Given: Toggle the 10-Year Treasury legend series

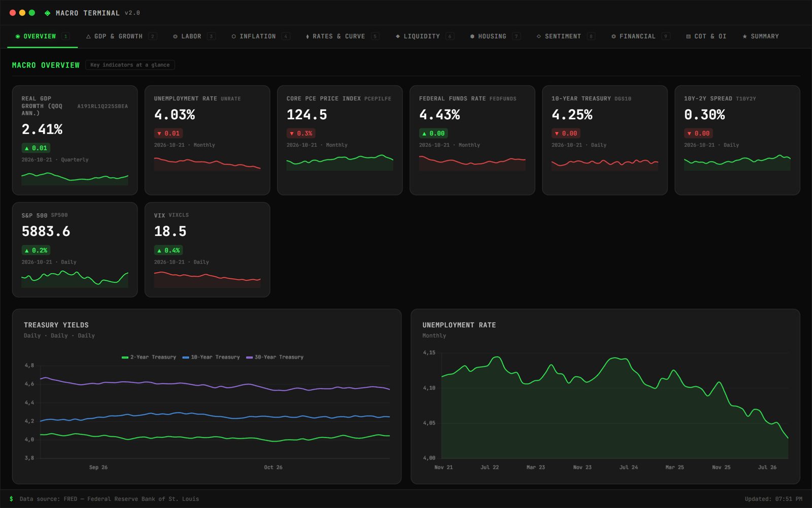Looking at the screenshot, I should click(211, 357).
